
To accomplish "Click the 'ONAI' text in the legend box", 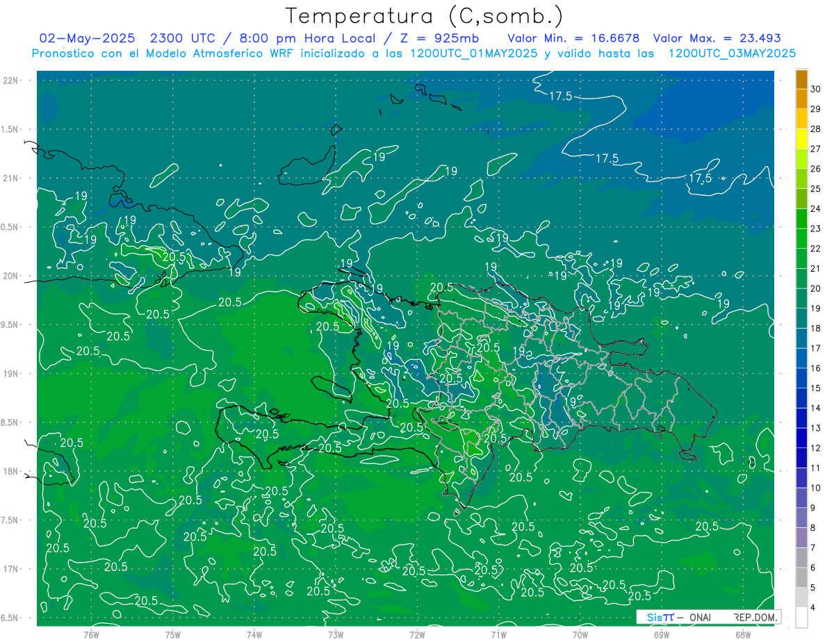I will pyautogui.click(x=700, y=617).
